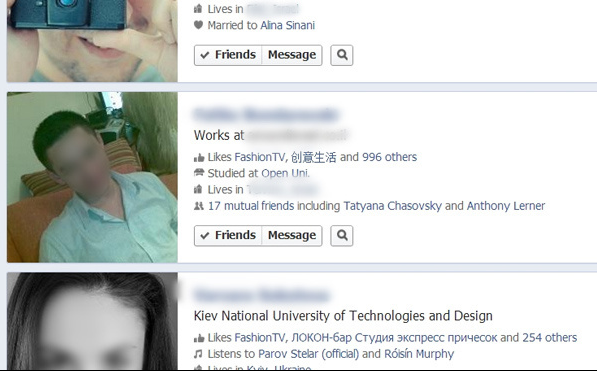Click search magnifier in the Alina Sinani card

click(342, 55)
